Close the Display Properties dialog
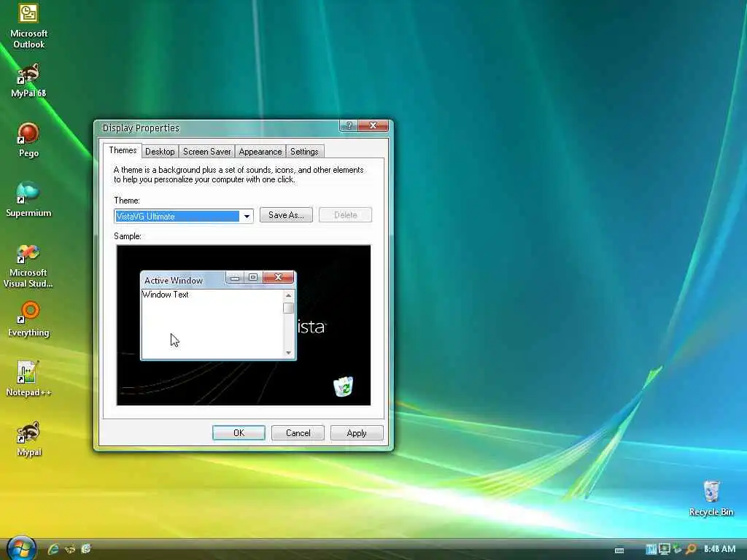 [373, 125]
